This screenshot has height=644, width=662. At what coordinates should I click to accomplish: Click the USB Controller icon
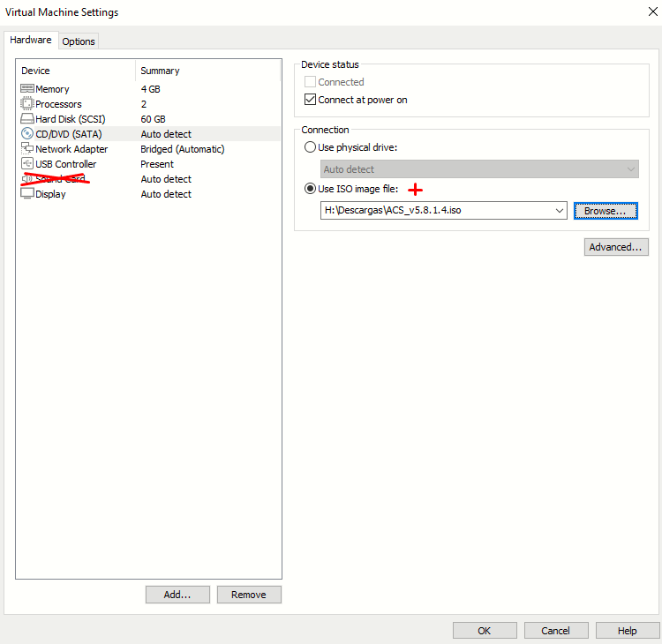(x=27, y=163)
